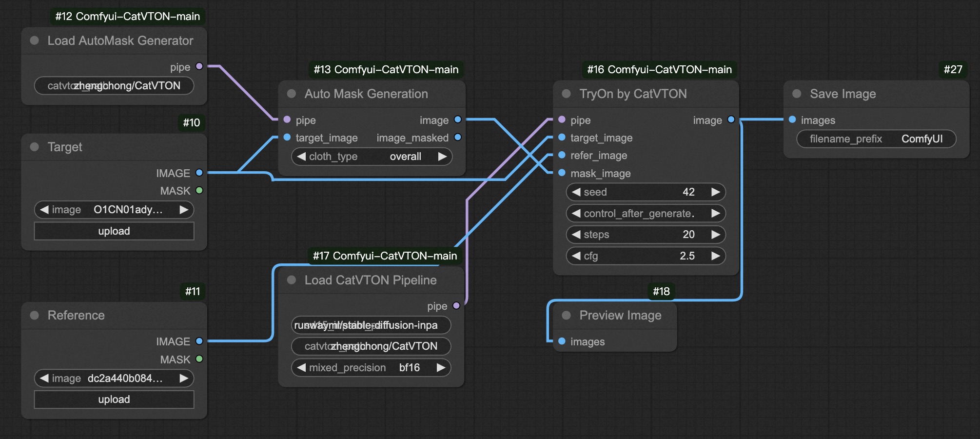Click the image_masked output port on Auto Mask Generation
The height and width of the screenshot is (439, 980).
click(x=457, y=138)
